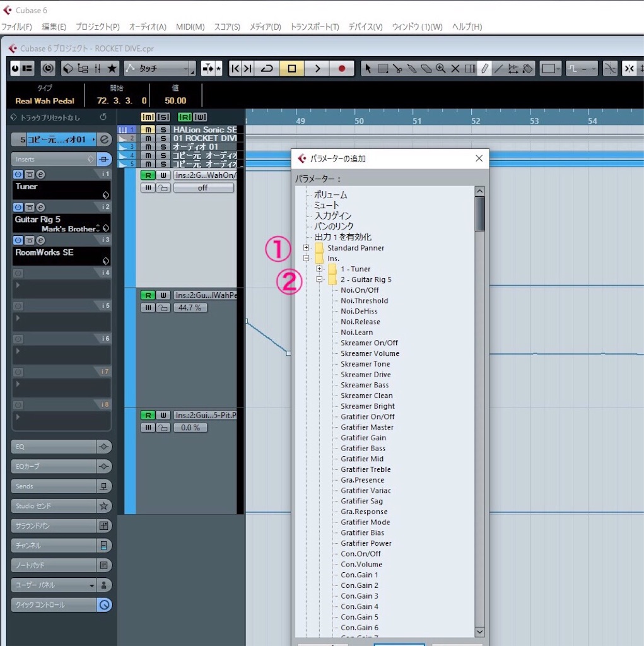Start playback with the Play button
644x646 pixels.
[x=317, y=68]
